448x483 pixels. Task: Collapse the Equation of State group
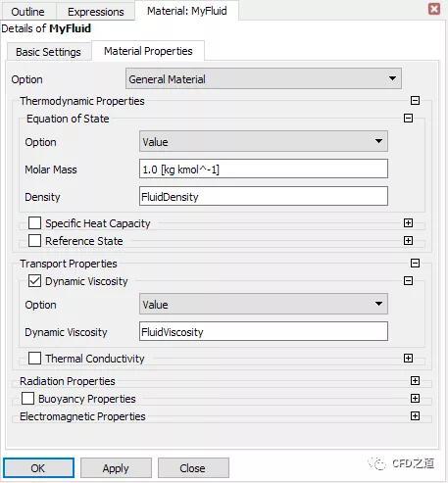coord(408,118)
